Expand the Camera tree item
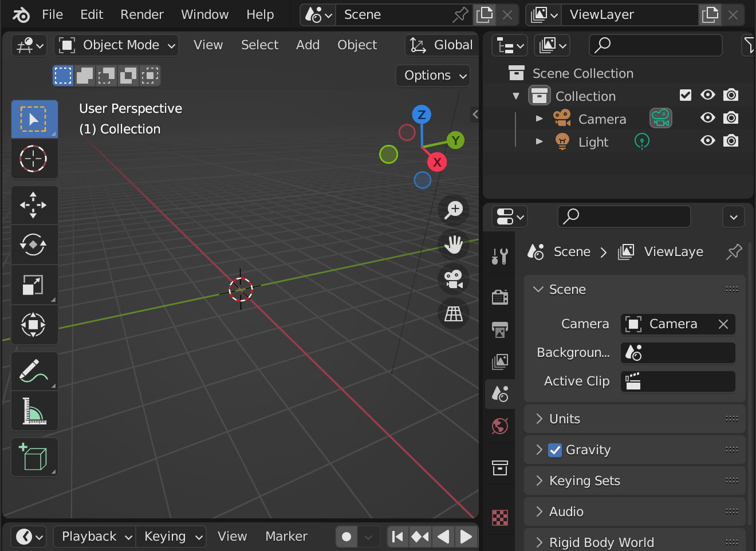This screenshot has width=756, height=551. pos(539,119)
